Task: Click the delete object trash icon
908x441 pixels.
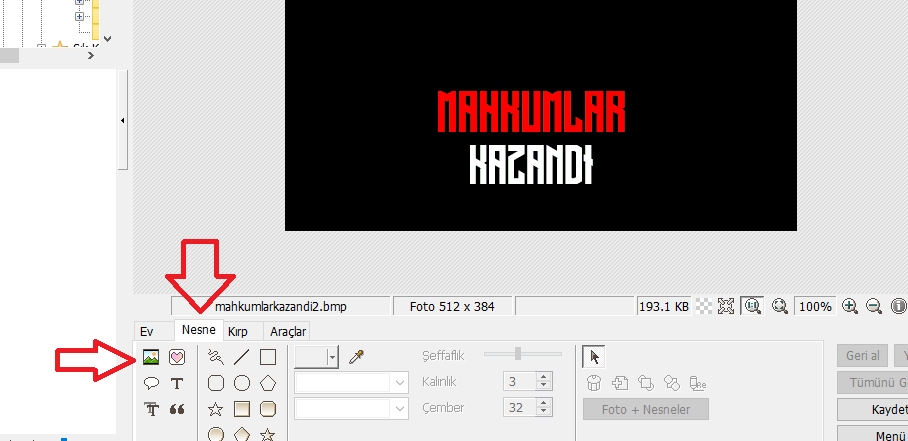Action: [x=594, y=383]
